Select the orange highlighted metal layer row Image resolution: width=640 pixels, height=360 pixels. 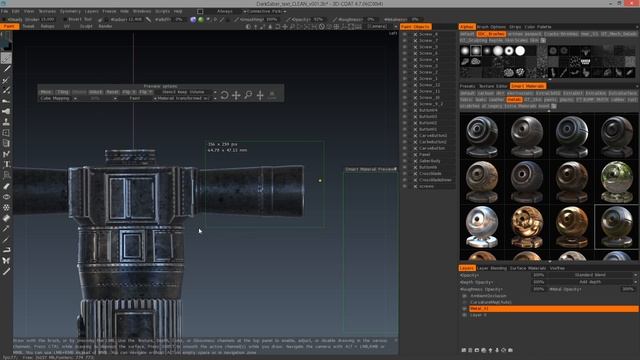point(553,309)
